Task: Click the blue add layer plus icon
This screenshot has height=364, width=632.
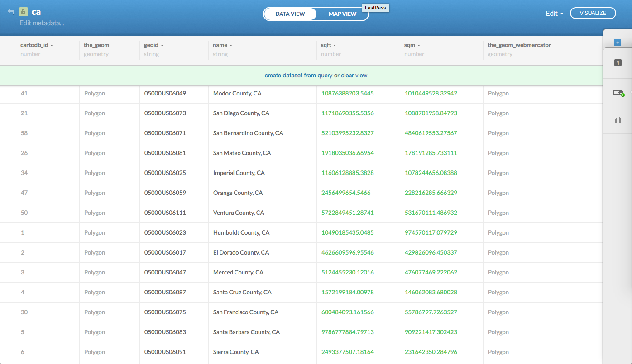Action: click(x=618, y=43)
